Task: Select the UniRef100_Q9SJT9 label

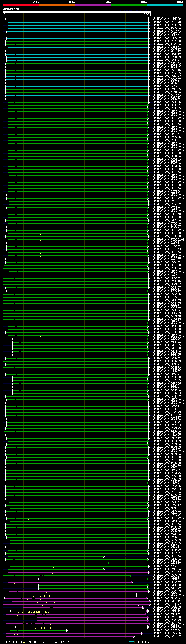Action: 167,64
